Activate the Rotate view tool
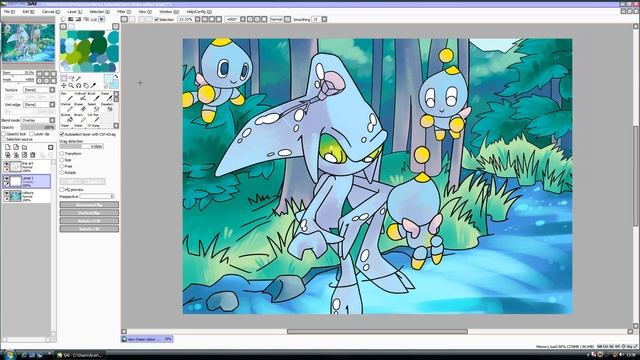640x360 pixels. [x=78, y=86]
